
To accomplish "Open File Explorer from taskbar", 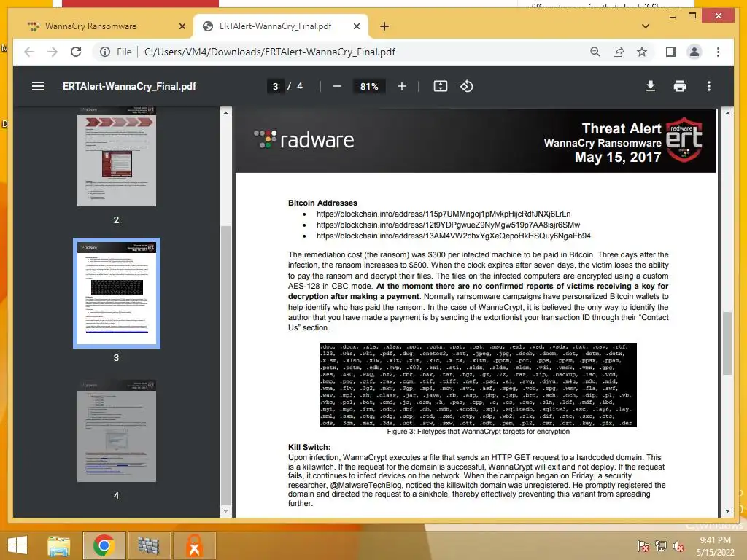I will tap(59, 545).
